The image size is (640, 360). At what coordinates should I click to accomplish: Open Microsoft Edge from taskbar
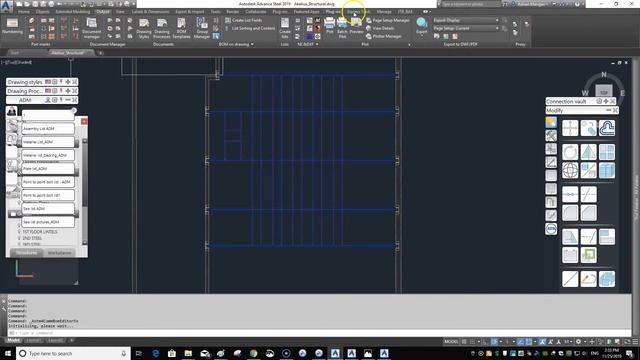(156, 353)
